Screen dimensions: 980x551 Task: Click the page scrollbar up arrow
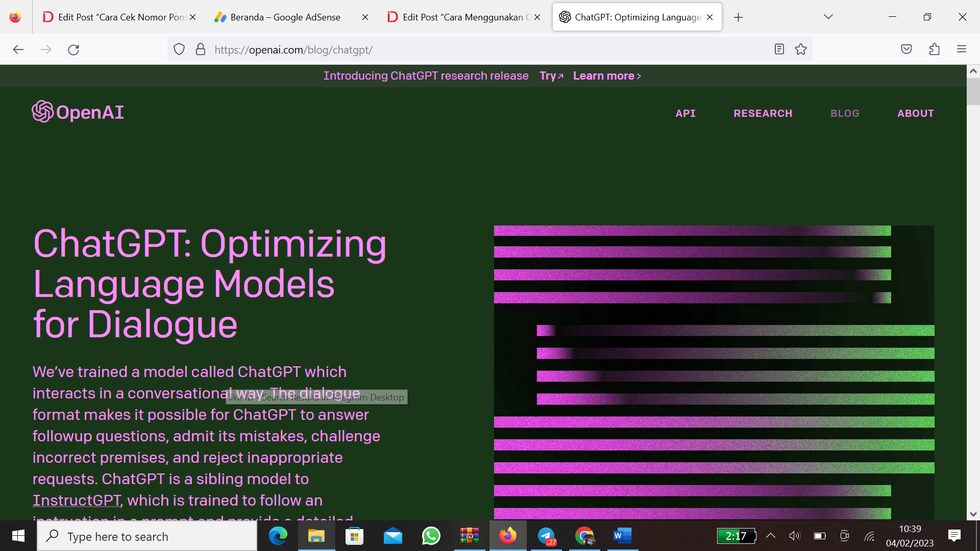(973, 71)
